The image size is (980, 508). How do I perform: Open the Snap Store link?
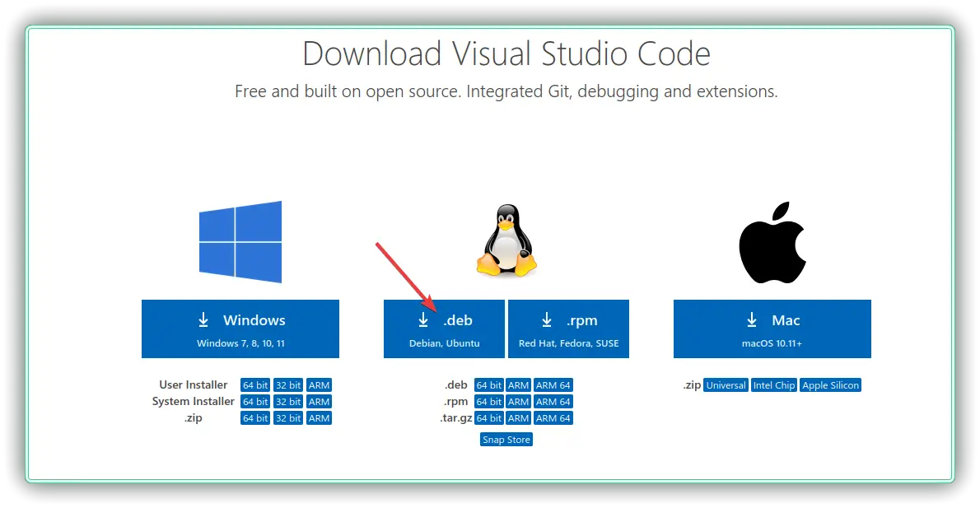pyautogui.click(x=506, y=440)
